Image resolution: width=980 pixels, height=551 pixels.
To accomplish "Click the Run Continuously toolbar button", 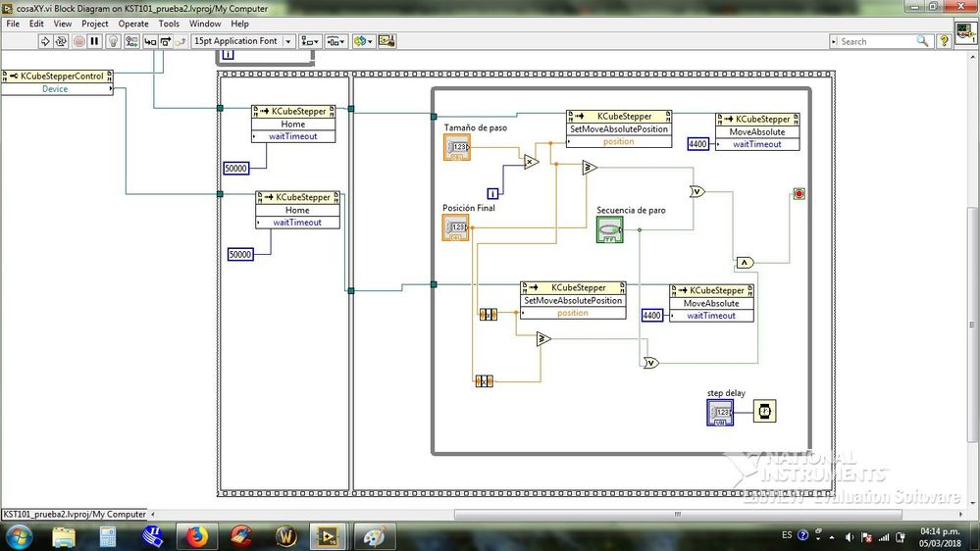I will 61,41.
